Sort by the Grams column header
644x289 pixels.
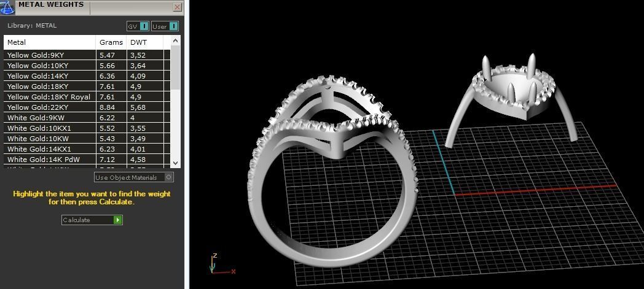pyautogui.click(x=111, y=42)
